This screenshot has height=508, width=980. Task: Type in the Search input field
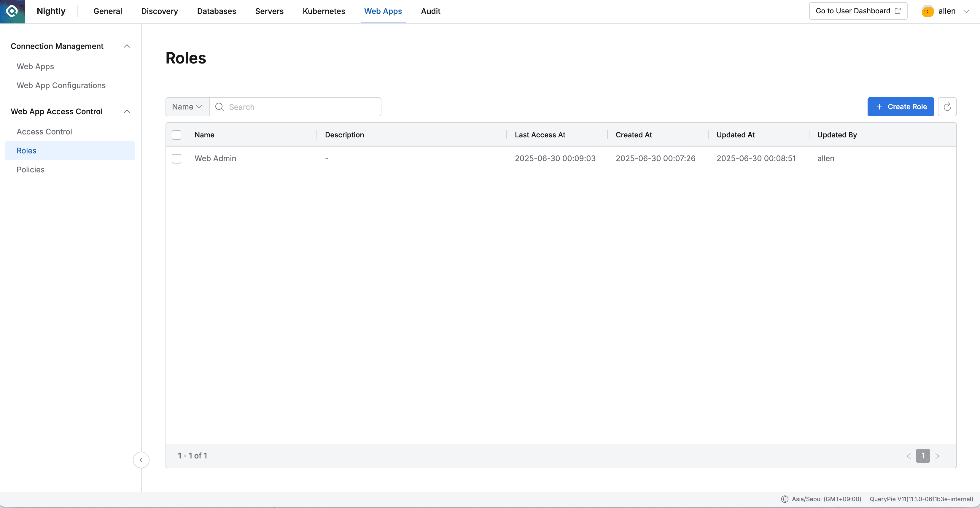point(300,107)
